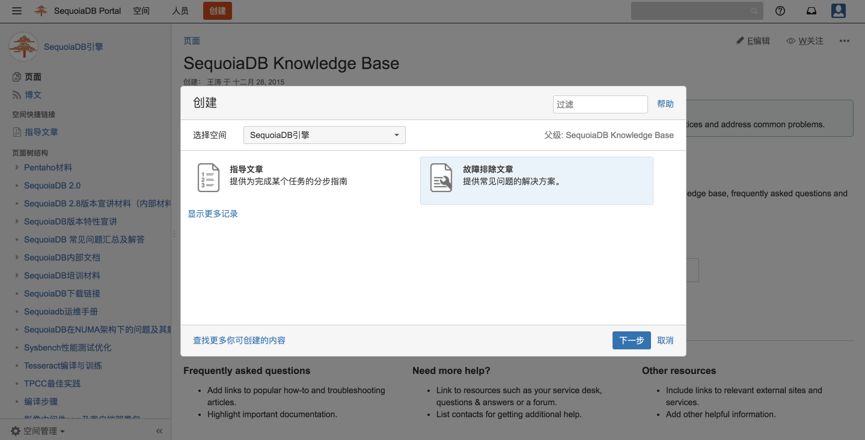Open Tesseract编译与训练 page
Viewport: 865px width, 440px height.
coord(63,365)
